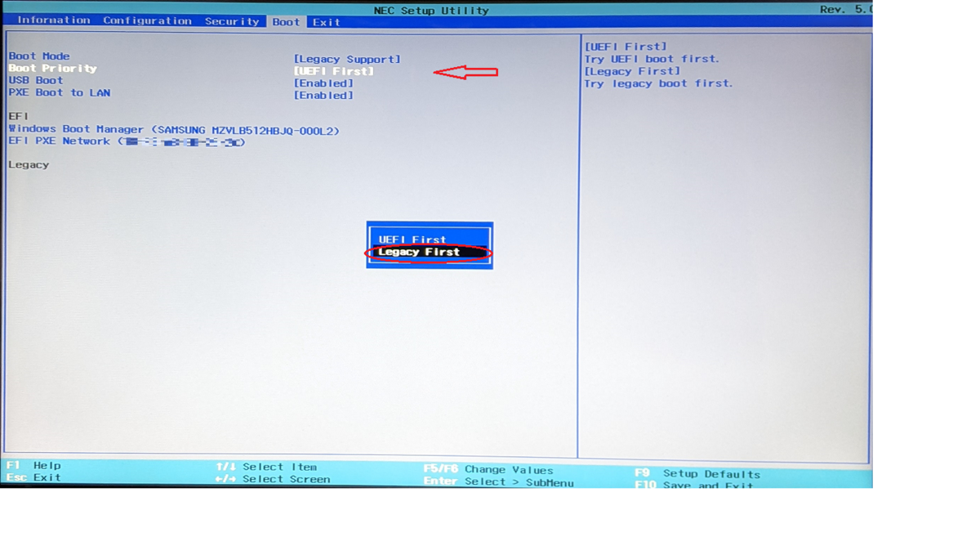The image size is (980, 537).
Task: Go to the Exit tab
Action: tap(326, 22)
